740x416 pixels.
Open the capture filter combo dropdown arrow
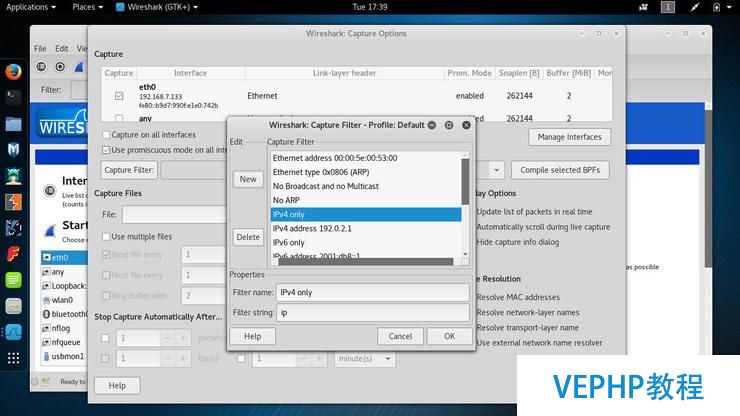tap(496, 170)
